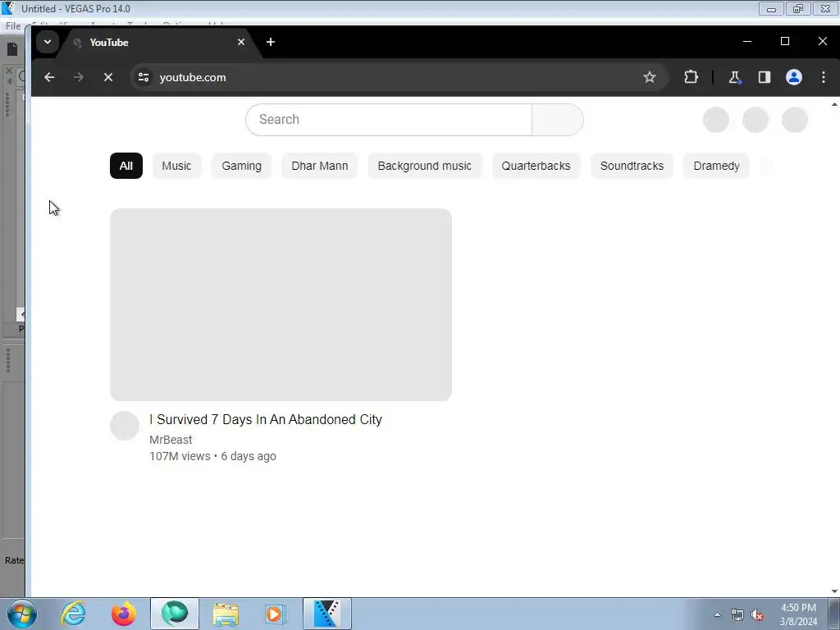Show hidden system tray icons
The height and width of the screenshot is (630, 840).
coord(717,614)
